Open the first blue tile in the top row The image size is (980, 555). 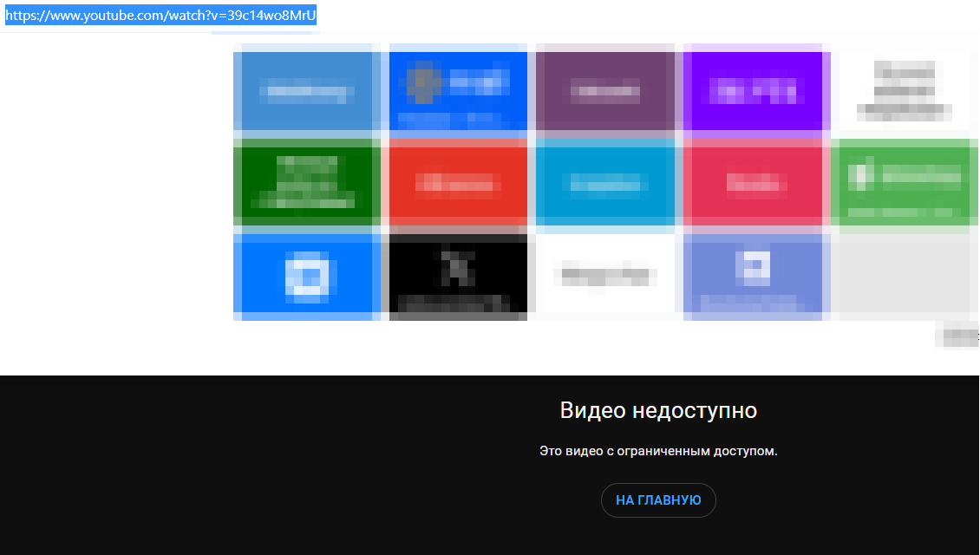(x=305, y=90)
